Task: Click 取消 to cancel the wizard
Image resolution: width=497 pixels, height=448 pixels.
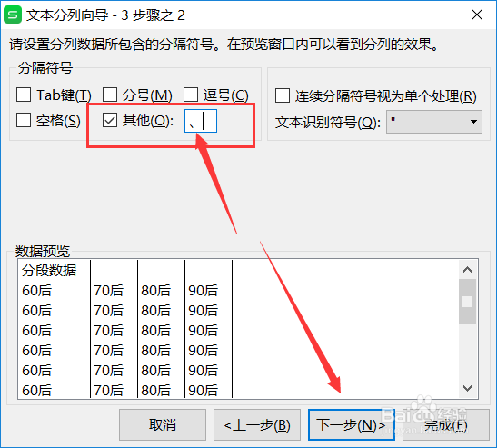Action: click(x=163, y=425)
